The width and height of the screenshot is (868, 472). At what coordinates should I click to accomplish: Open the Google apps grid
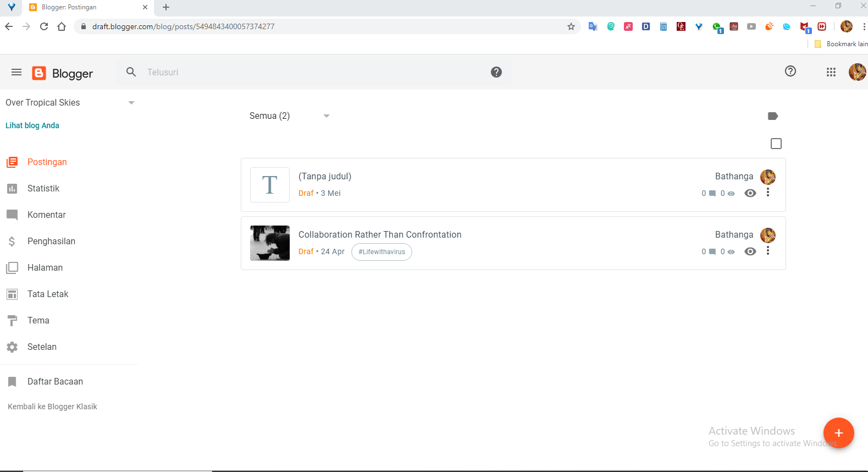point(831,72)
